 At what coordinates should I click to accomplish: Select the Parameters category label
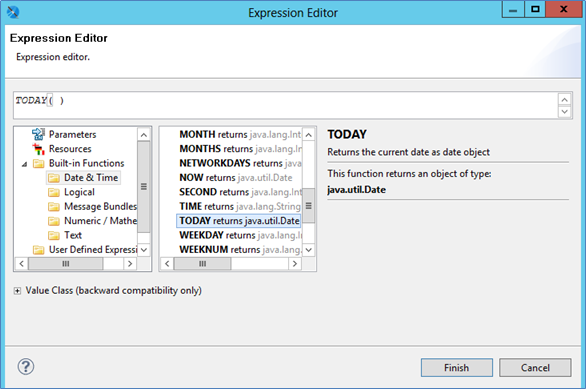tap(73, 134)
